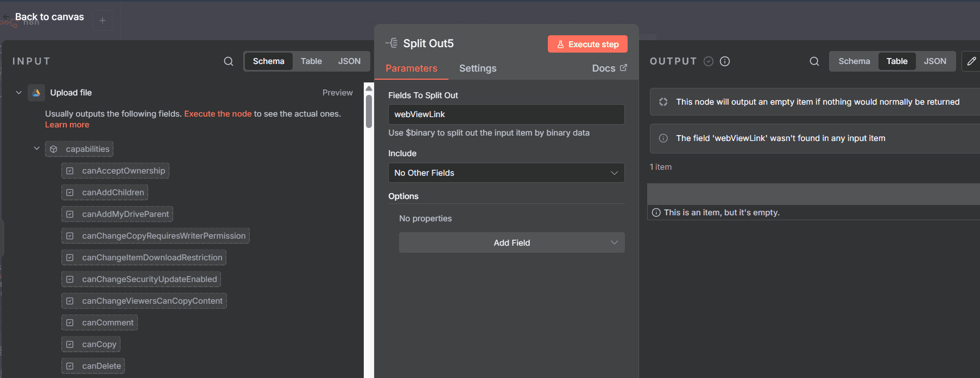The image size is (980, 378).
Task: Switch INPUT view to JSON
Action: (349, 61)
